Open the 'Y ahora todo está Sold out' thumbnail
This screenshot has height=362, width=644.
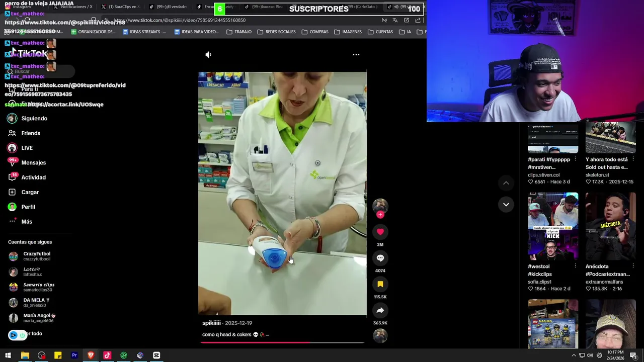coord(611,138)
